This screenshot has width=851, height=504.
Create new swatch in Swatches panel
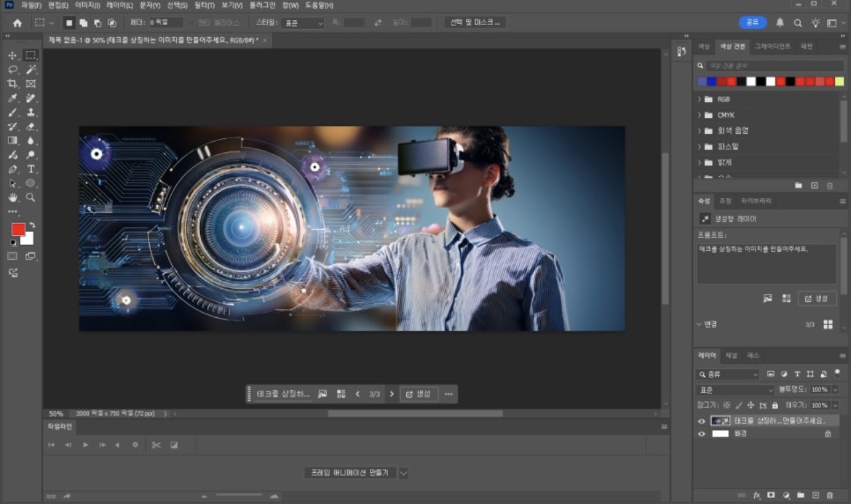pos(815,185)
